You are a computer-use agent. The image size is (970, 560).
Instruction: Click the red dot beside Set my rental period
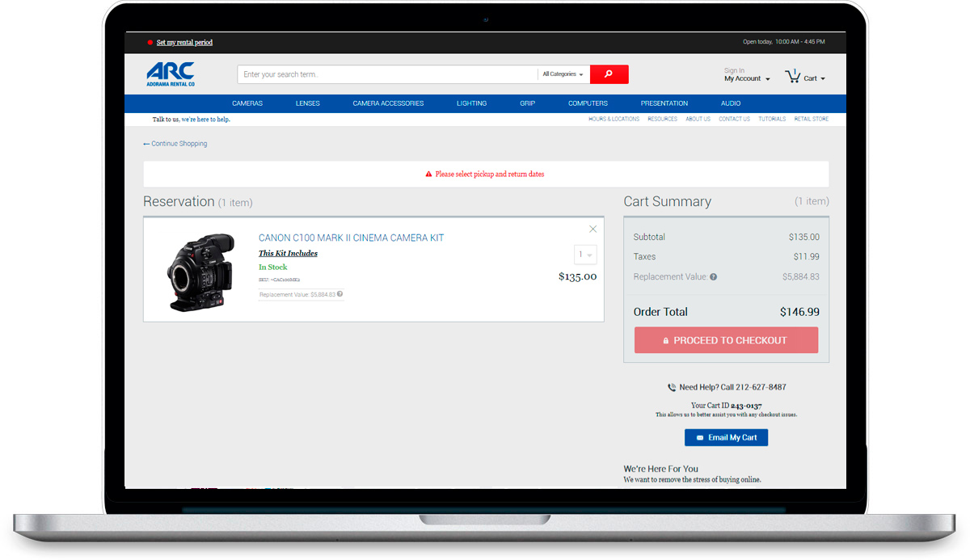tap(150, 42)
